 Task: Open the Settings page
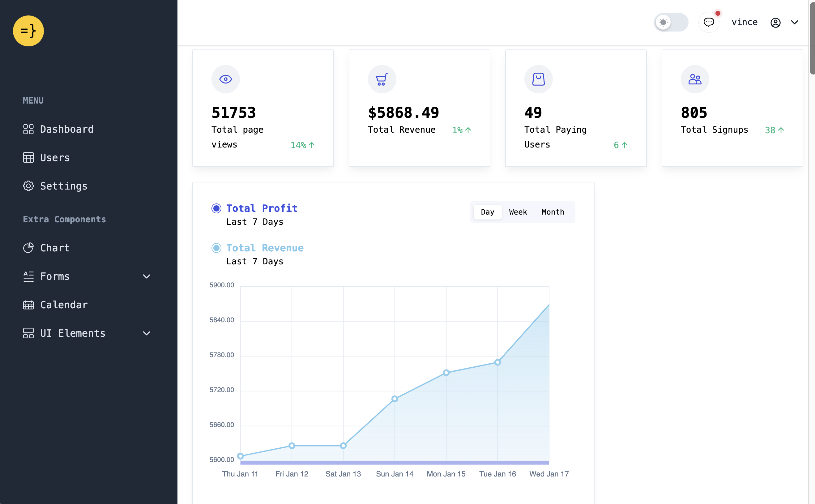click(x=55, y=186)
